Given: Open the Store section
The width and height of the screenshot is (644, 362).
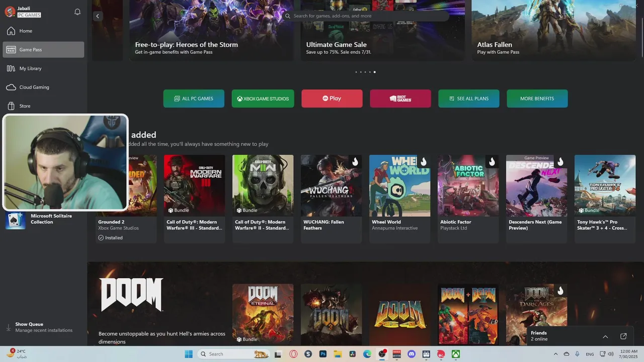Looking at the screenshot, I should coord(43,106).
